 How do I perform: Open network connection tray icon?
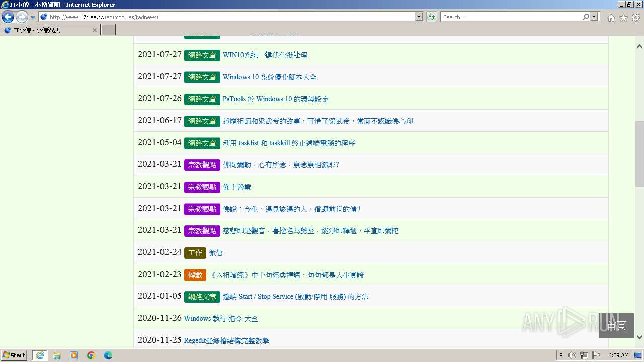pyautogui.click(x=584, y=355)
